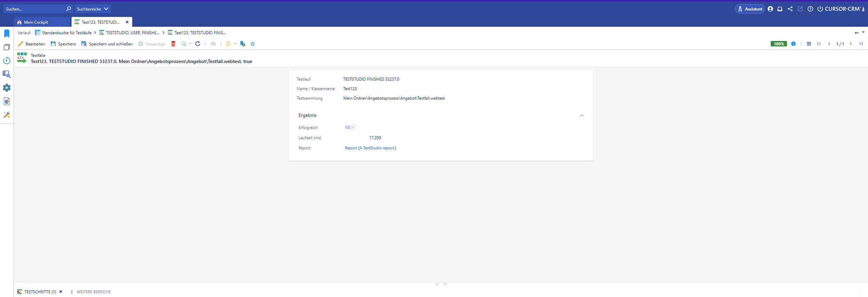Toggle the Erfolgreich switch
Image resolution: width=868 pixels, height=297 pixels.
pyautogui.click(x=350, y=127)
